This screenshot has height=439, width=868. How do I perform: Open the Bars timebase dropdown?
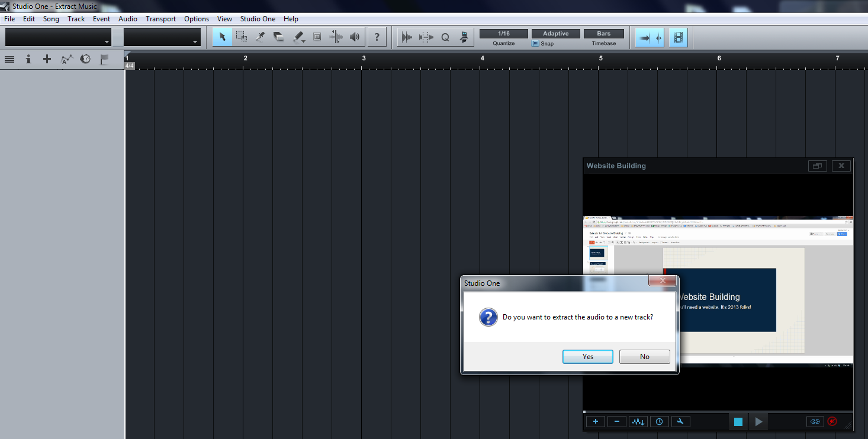tap(604, 34)
